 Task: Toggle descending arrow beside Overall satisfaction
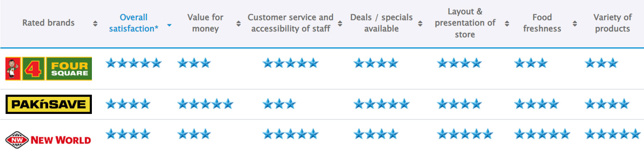[x=169, y=25]
